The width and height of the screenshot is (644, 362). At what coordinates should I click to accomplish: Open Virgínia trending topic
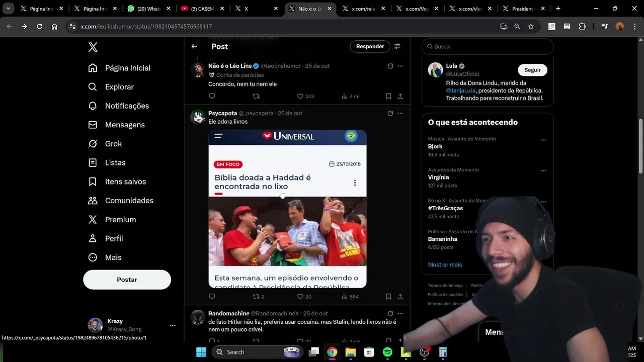point(438,177)
